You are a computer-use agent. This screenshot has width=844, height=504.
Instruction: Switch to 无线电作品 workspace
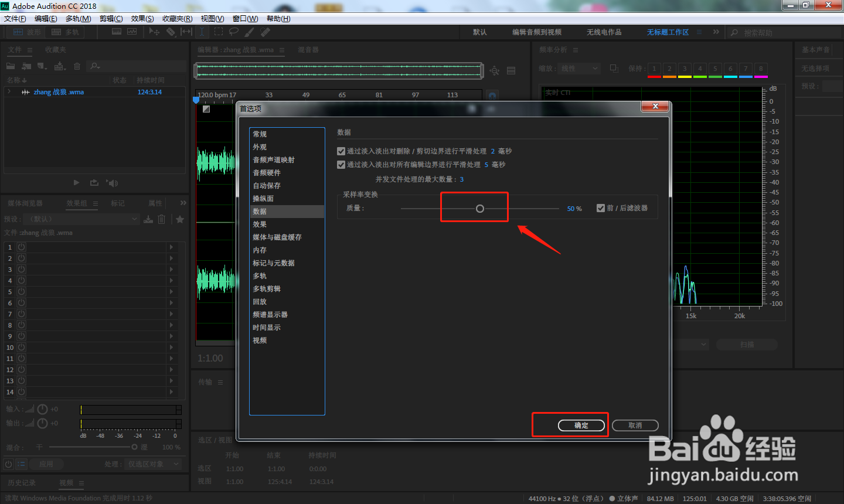[604, 32]
